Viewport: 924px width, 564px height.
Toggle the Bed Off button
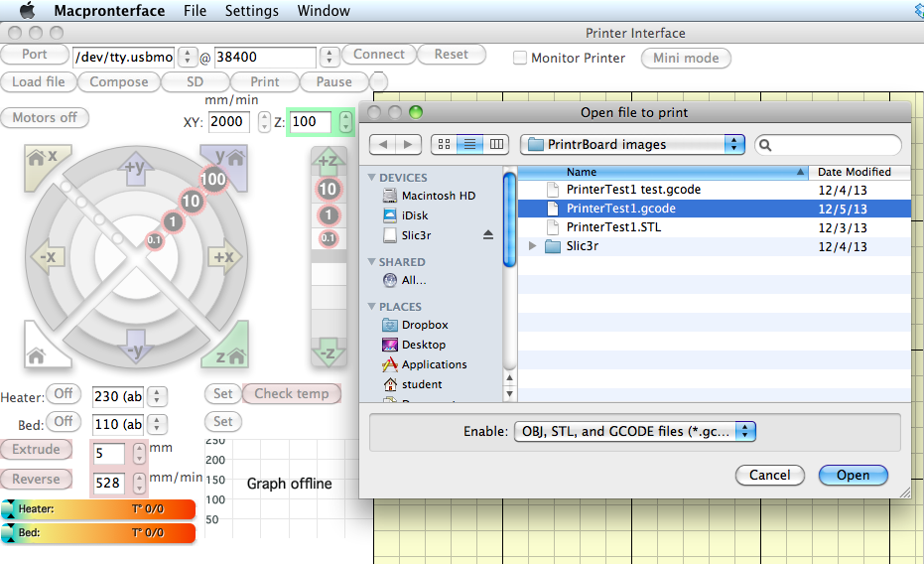click(x=64, y=421)
